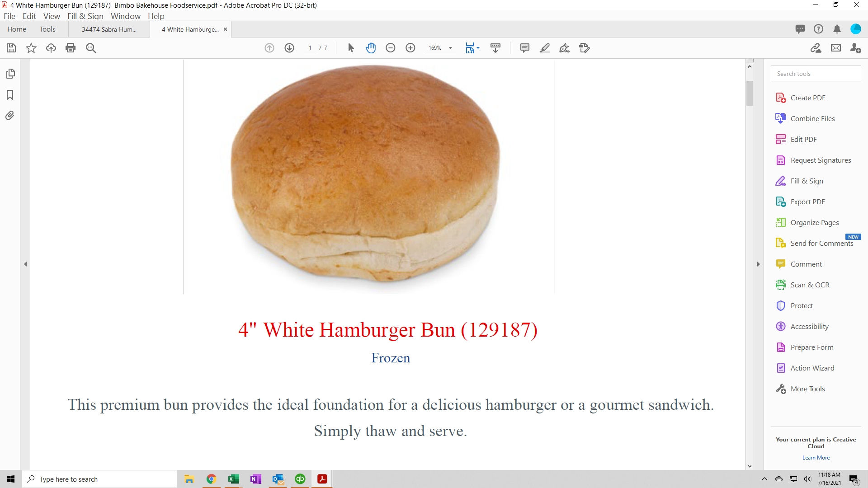Open the Help question mark icon
This screenshot has height=488, width=868.
[819, 29]
